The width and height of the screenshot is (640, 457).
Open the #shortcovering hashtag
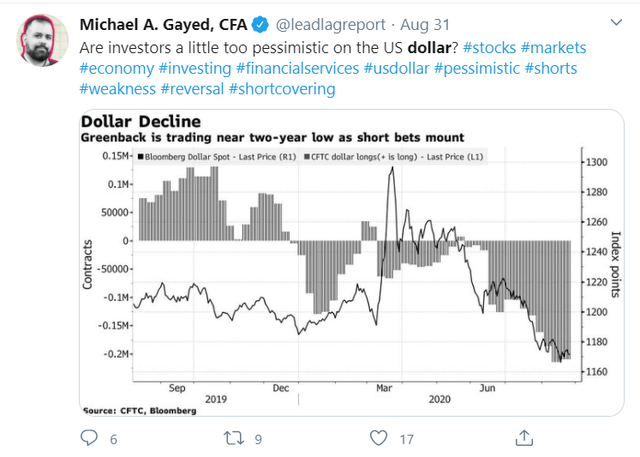coord(282,89)
